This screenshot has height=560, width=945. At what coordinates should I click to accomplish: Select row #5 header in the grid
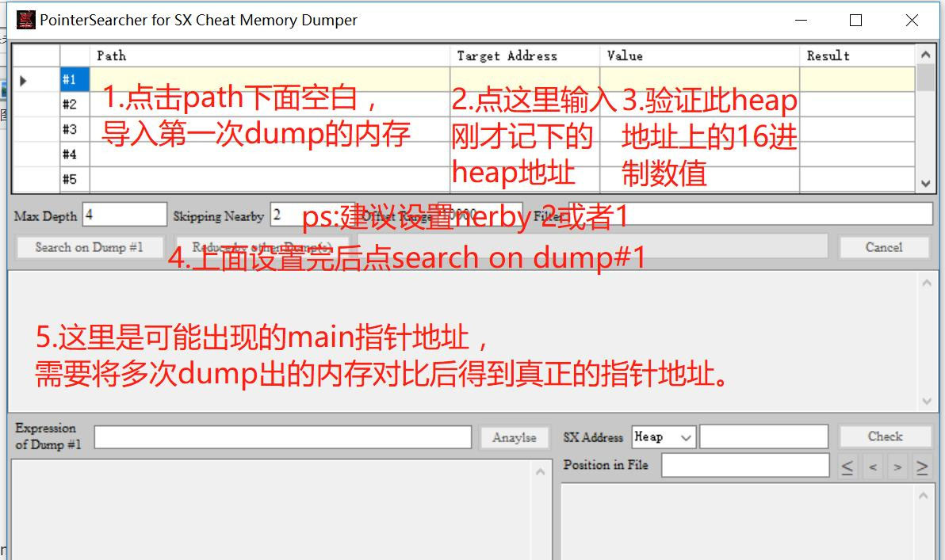coord(75,180)
